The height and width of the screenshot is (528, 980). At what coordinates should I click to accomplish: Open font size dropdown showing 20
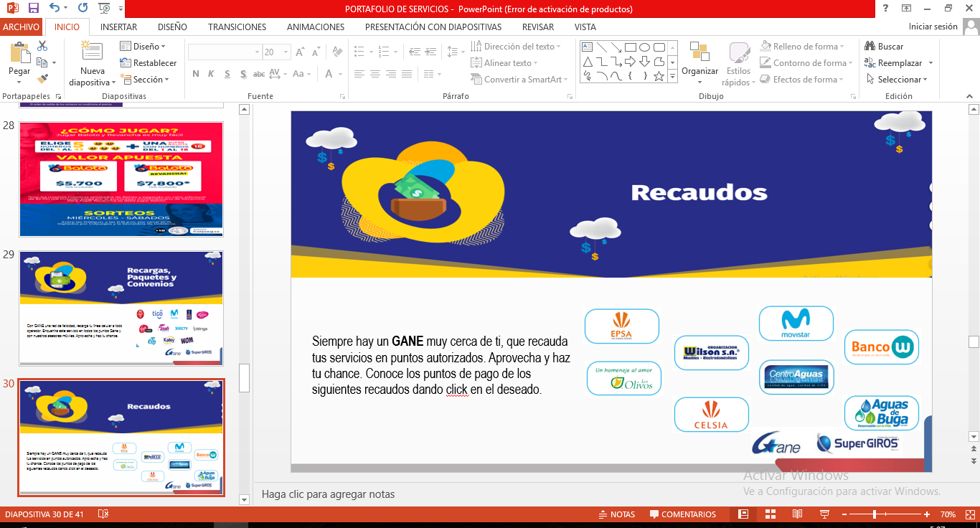click(284, 52)
